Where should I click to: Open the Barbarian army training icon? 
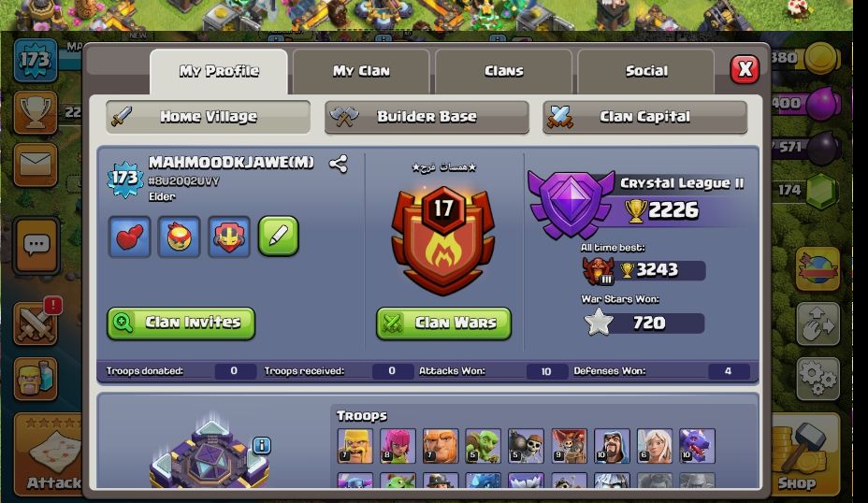coord(36,379)
